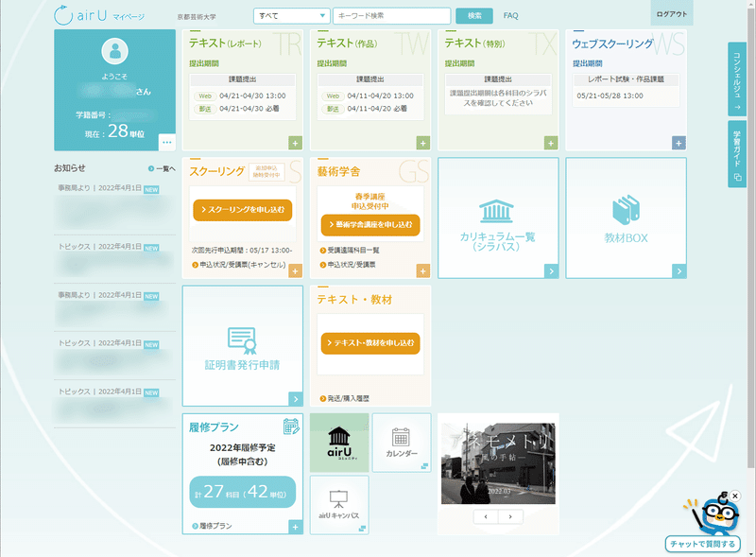Click arrow on 教材BOX card corner
Viewport: 756px width, 557px height.
(679, 270)
